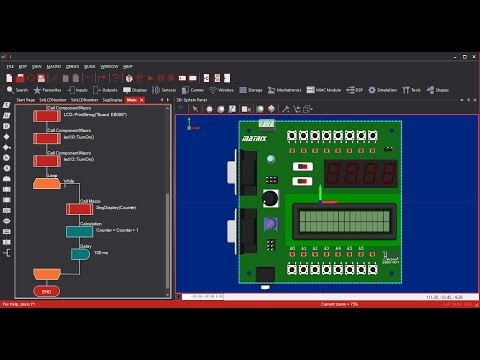Open the Displays components dropdown
This screenshot has width=480, height=360.
coord(135,90)
